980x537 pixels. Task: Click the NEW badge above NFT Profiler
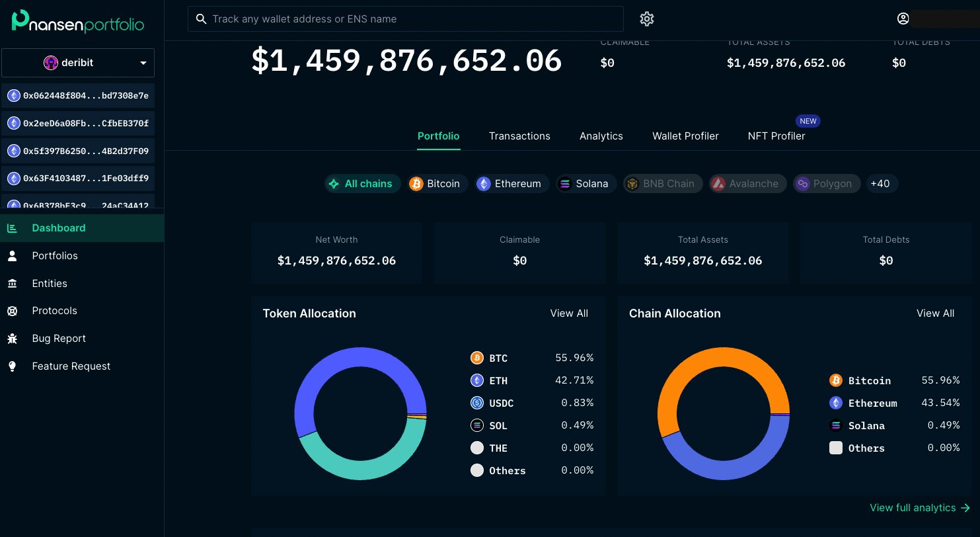(808, 122)
